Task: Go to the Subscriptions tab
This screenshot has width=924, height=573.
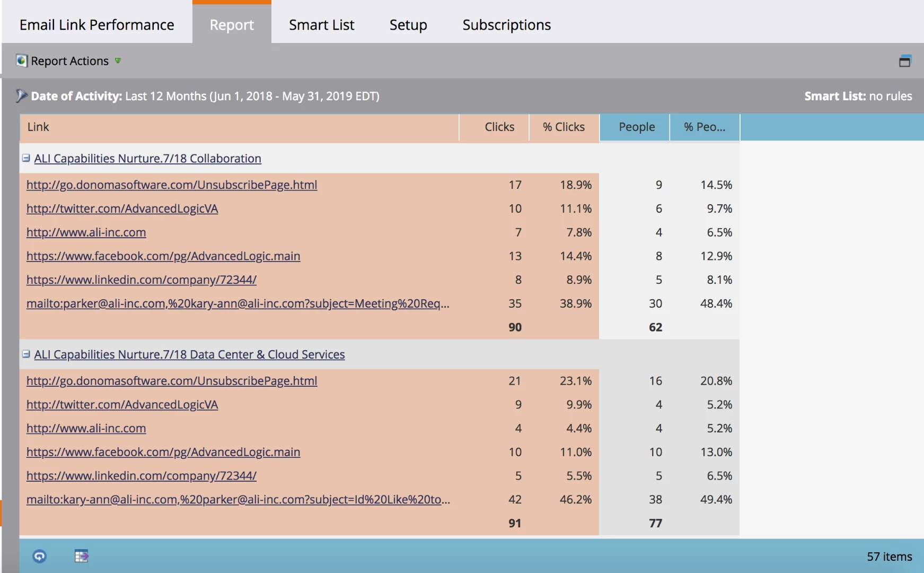Action: point(506,24)
